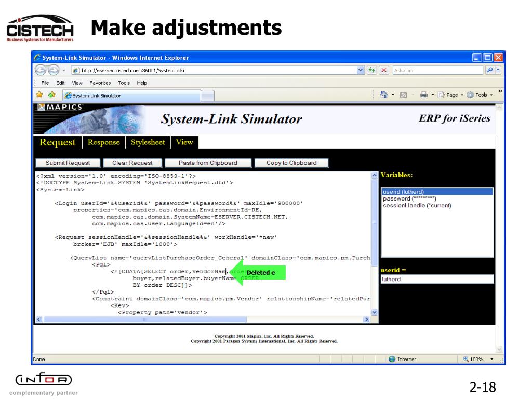Click the horizontal scrollbar thumb in request area

(145, 320)
